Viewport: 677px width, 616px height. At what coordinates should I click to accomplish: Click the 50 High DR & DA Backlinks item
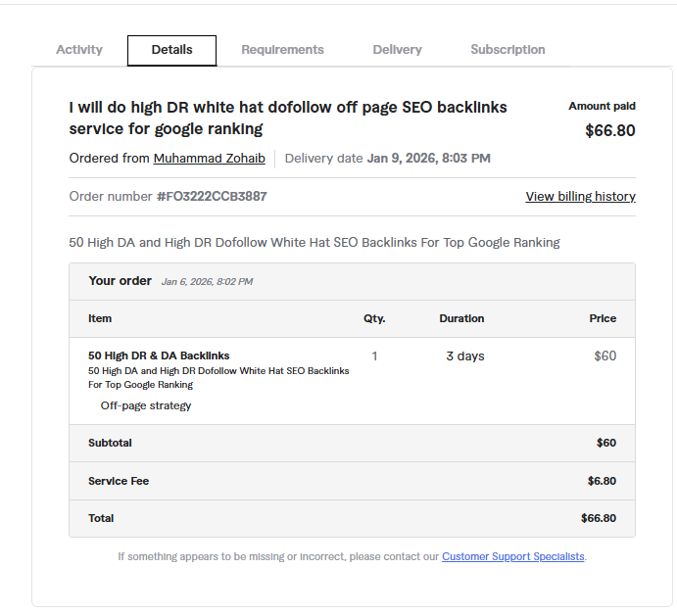click(159, 355)
